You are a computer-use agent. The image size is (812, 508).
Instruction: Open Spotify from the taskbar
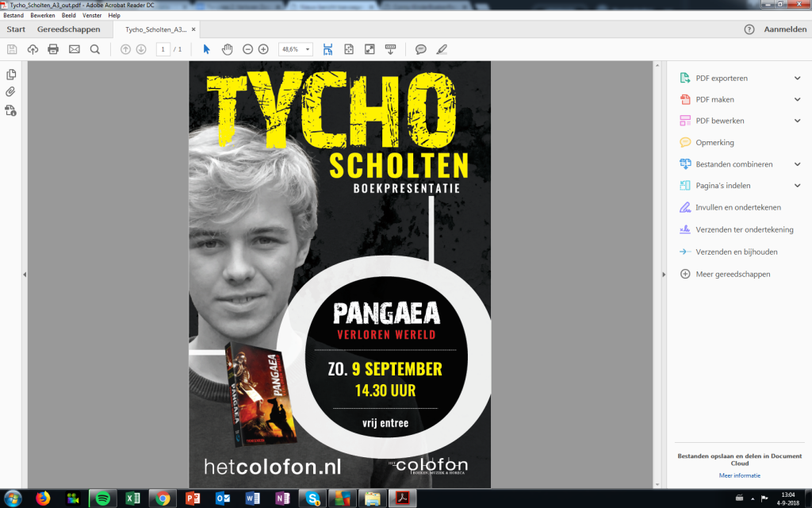coord(102,498)
